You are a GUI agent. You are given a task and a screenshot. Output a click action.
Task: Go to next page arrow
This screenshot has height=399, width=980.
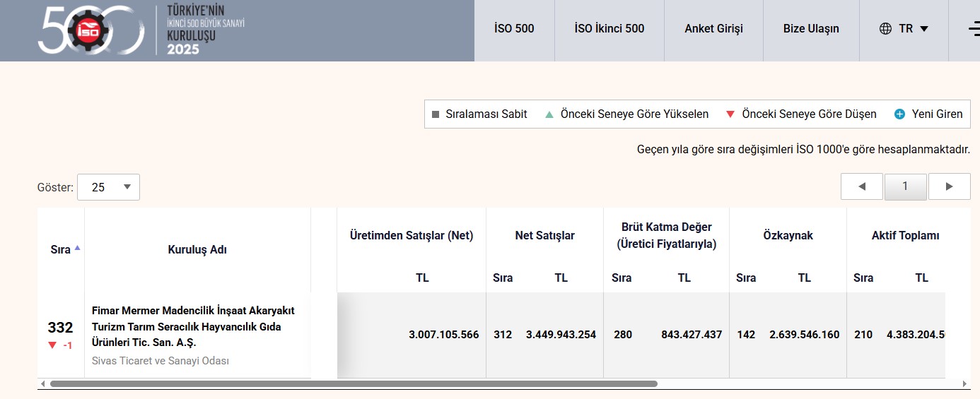click(x=949, y=186)
